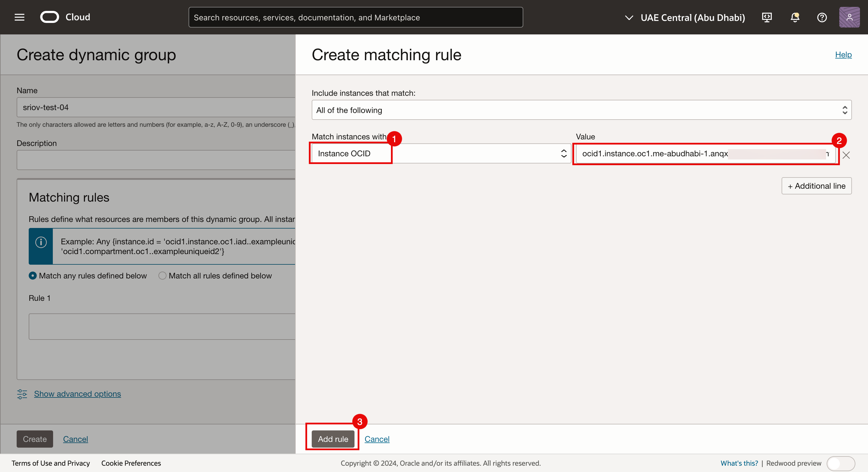Open the help question mark menu

click(822, 17)
